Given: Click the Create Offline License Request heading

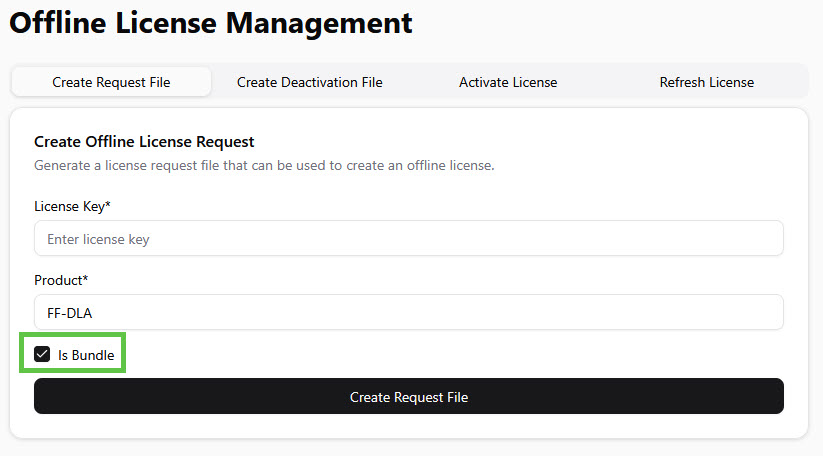Looking at the screenshot, I should click(144, 142).
